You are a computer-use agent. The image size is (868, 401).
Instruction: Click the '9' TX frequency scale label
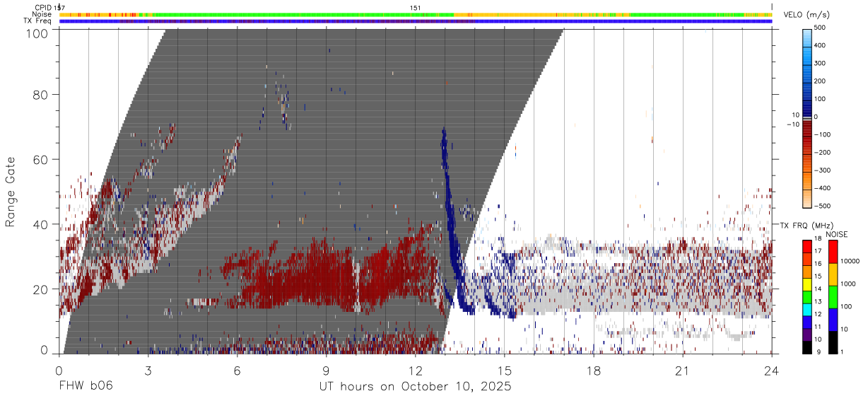[820, 351]
